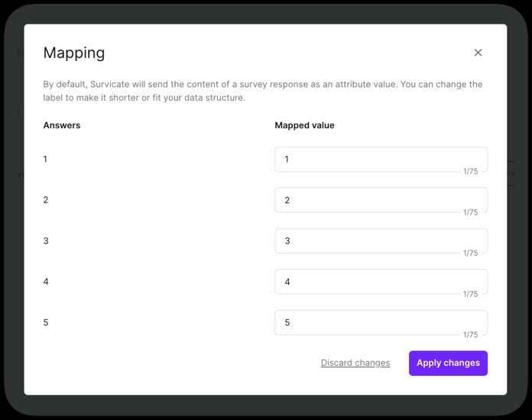
Task: Click the 1/75 counter of last field
Action: click(x=471, y=334)
